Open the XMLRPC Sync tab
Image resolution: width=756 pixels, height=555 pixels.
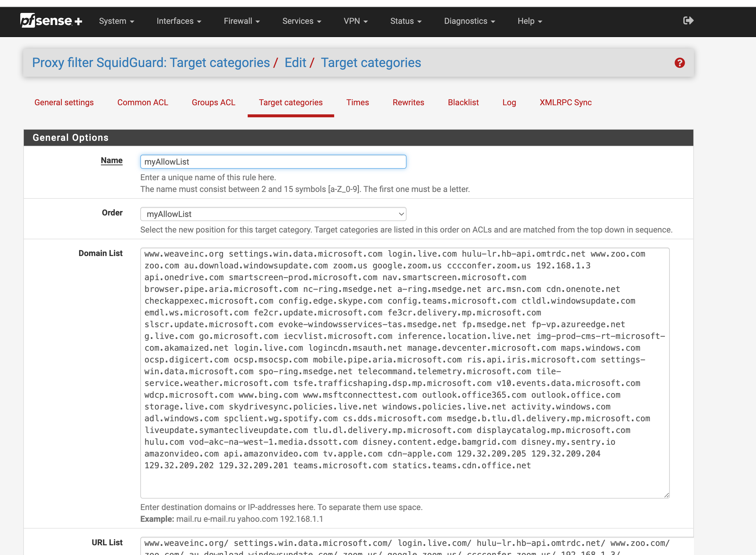click(x=565, y=103)
